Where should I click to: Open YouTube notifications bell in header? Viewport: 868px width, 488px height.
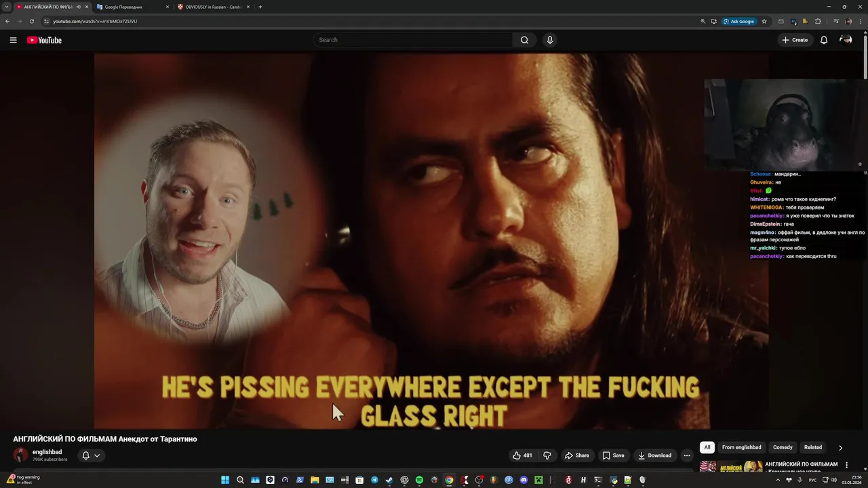(x=824, y=40)
